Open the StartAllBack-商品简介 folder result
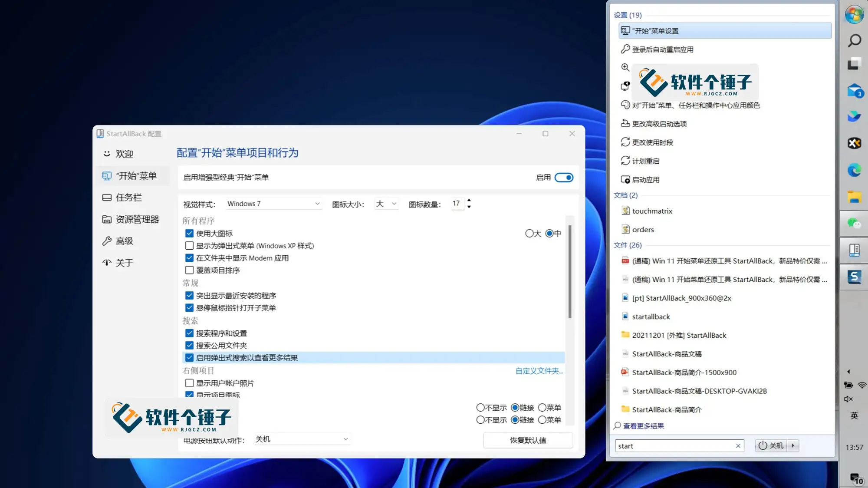The height and width of the screenshot is (488, 868). click(724, 409)
